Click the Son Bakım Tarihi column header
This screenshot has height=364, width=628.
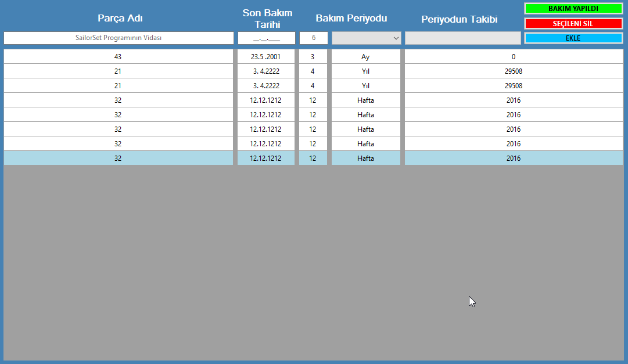click(x=266, y=17)
